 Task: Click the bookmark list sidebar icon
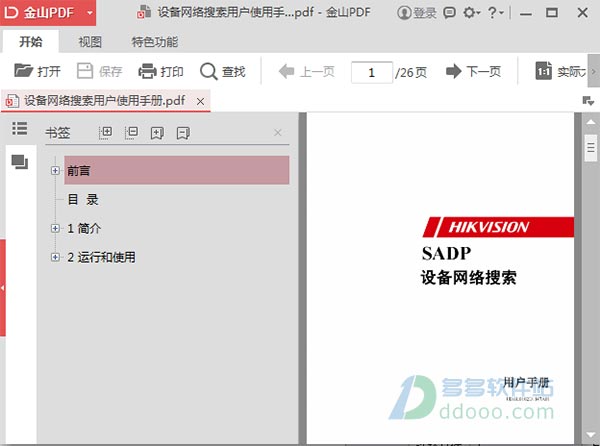[20, 129]
